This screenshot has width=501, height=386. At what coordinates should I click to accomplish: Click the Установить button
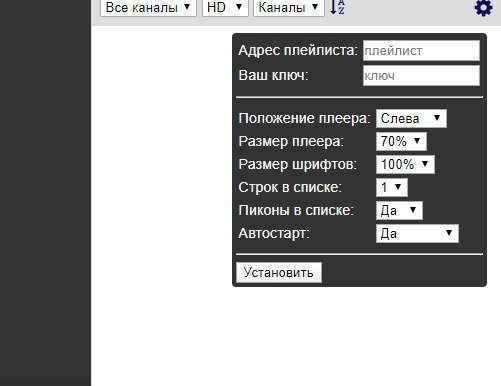(279, 272)
